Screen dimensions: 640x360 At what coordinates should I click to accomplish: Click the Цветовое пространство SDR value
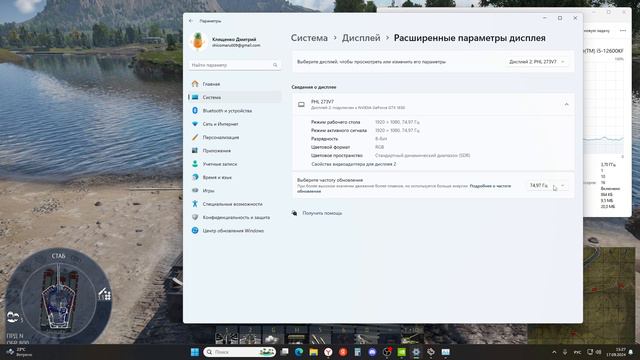pos(422,156)
